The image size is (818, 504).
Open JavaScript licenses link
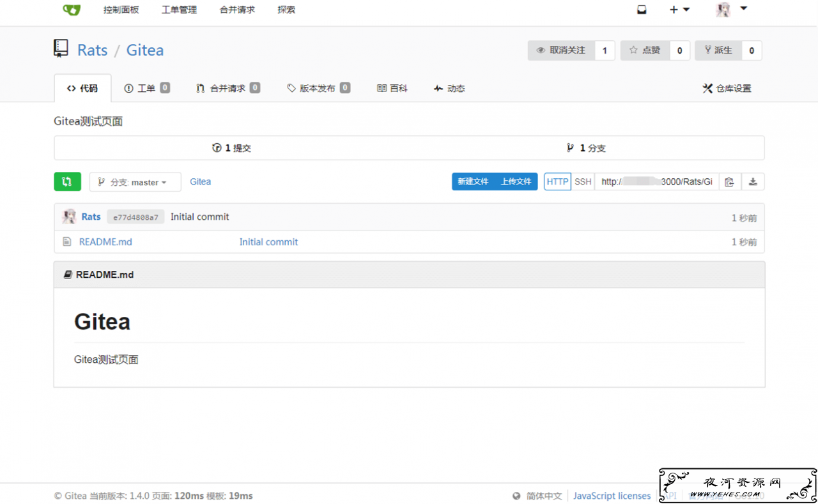click(612, 496)
